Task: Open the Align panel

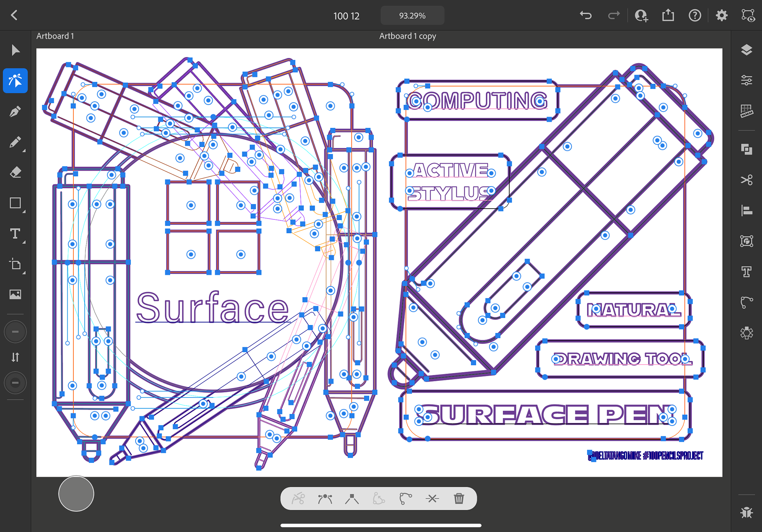Action: pyautogui.click(x=747, y=210)
